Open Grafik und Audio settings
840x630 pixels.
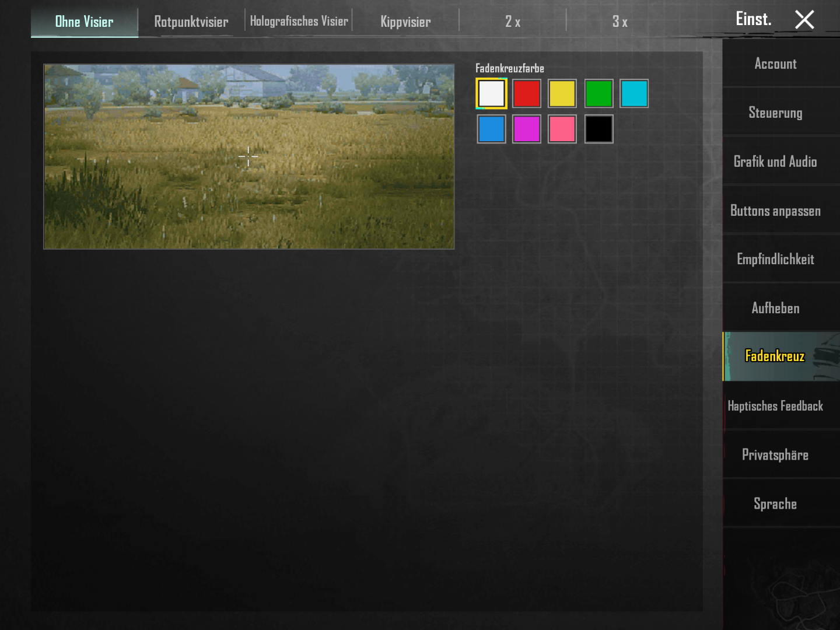click(x=774, y=162)
